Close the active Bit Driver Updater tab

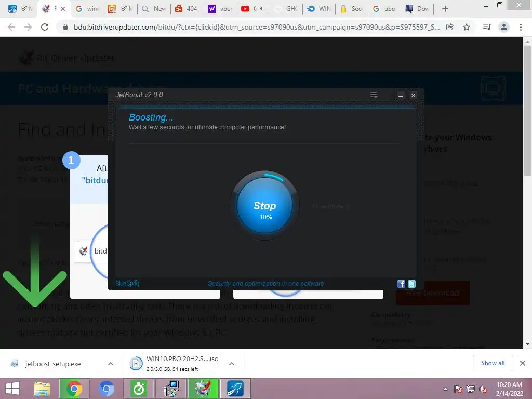(63, 9)
